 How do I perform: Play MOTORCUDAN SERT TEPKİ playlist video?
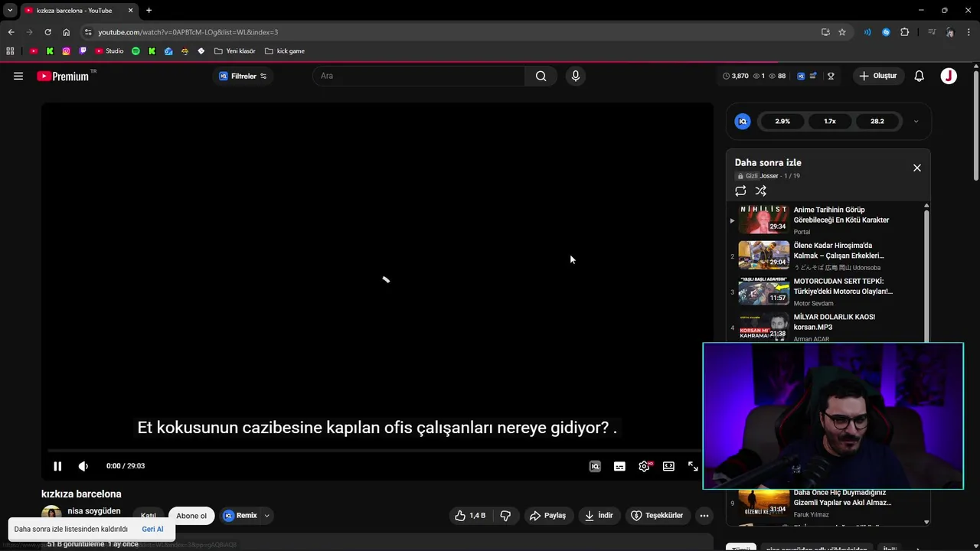pyautogui.click(x=827, y=292)
